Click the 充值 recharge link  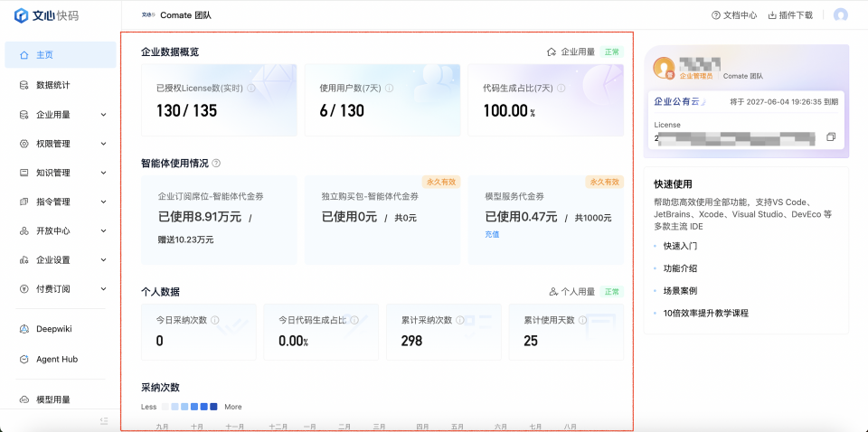click(492, 235)
